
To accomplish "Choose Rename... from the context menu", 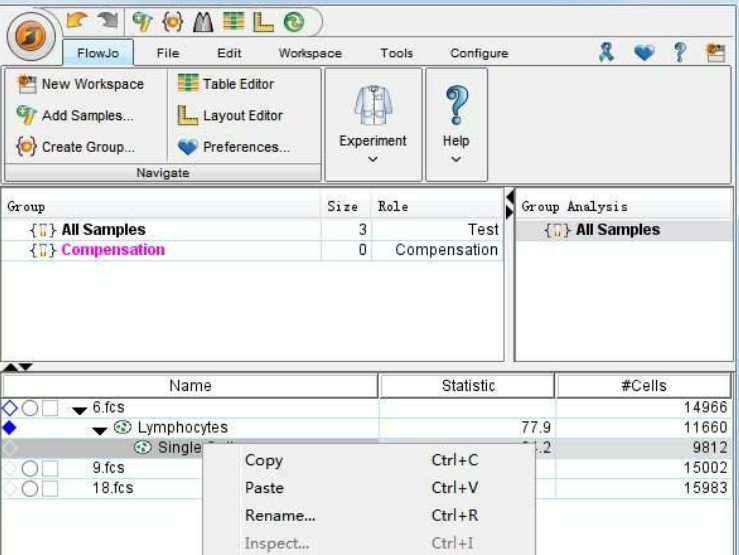I will (x=369, y=515).
